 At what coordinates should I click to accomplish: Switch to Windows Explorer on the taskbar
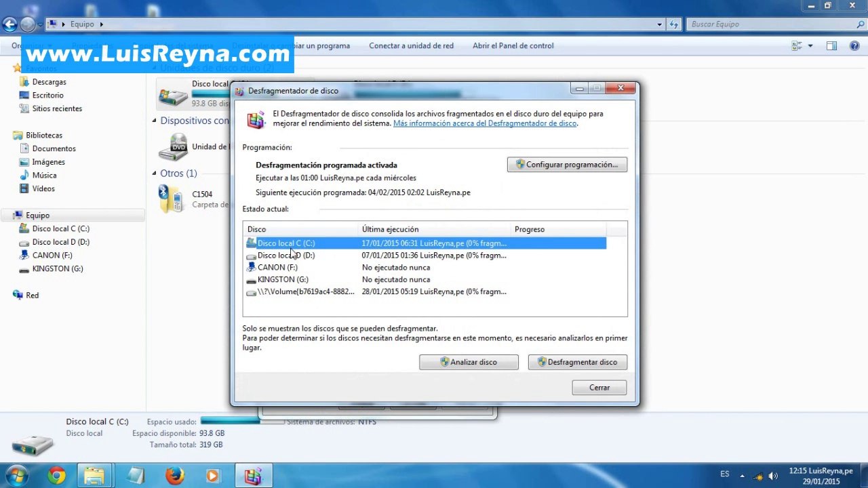94,476
